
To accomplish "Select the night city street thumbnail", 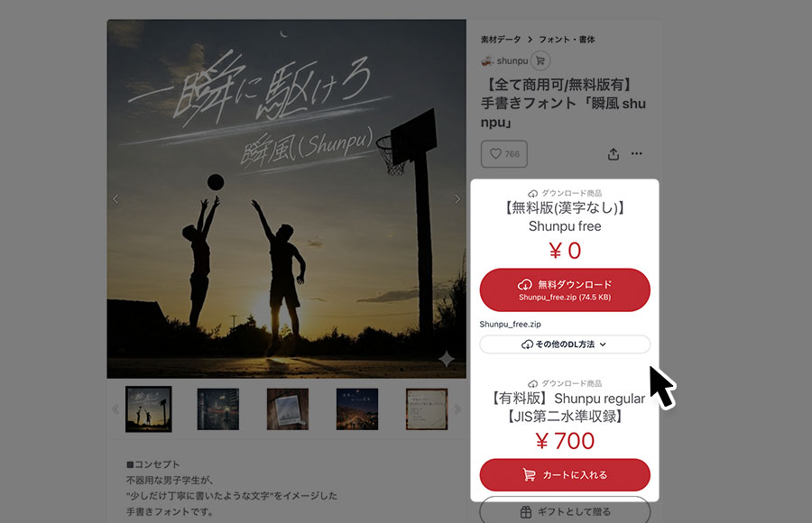I will coord(218,409).
